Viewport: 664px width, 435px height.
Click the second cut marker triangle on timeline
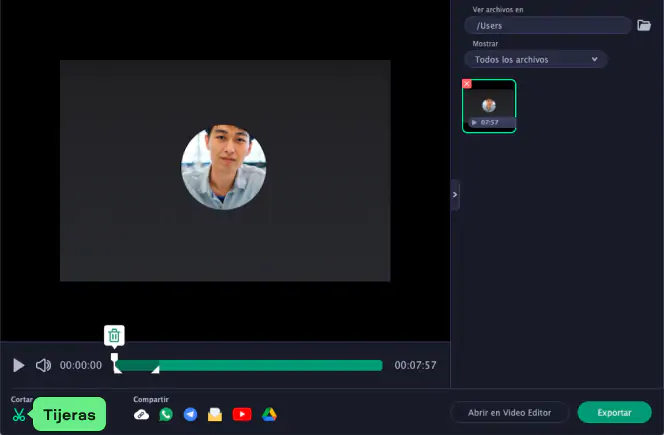[155, 370]
